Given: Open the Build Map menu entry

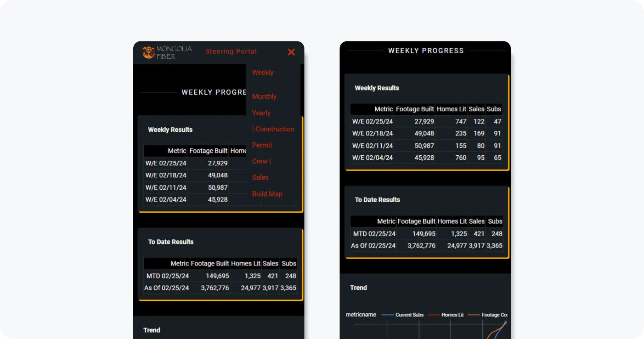Looking at the screenshot, I should [x=267, y=194].
